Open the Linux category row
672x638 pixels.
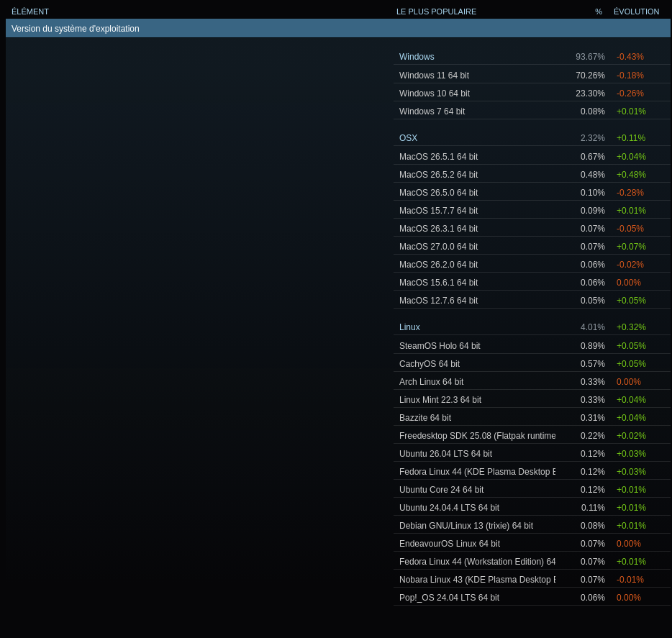coord(532,327)
